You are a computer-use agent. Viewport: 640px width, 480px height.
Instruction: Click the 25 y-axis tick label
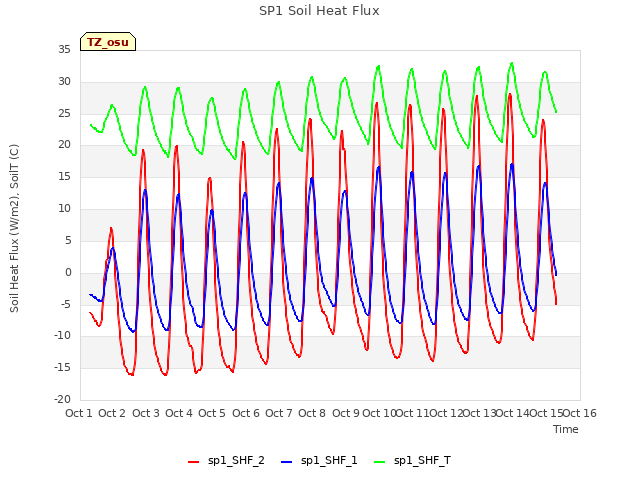[64, 113]
